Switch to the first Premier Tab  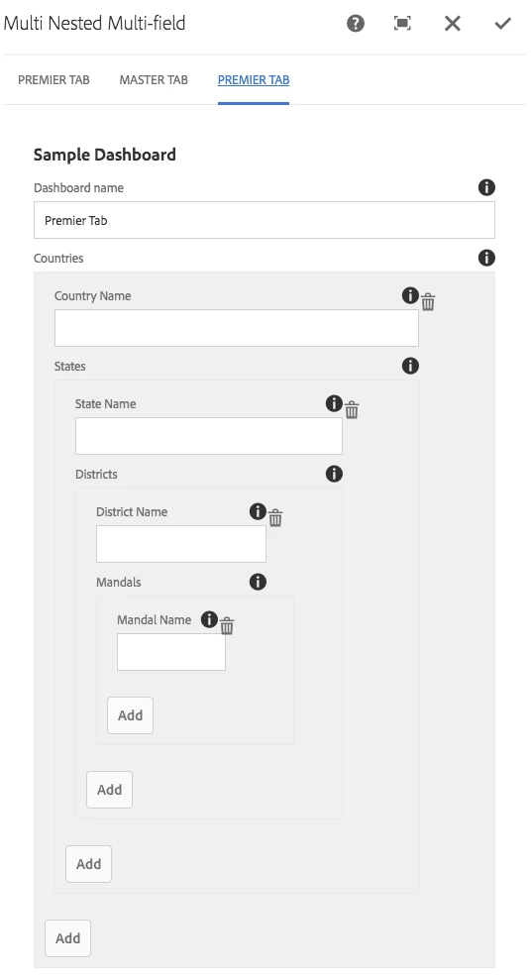point(53,80)
